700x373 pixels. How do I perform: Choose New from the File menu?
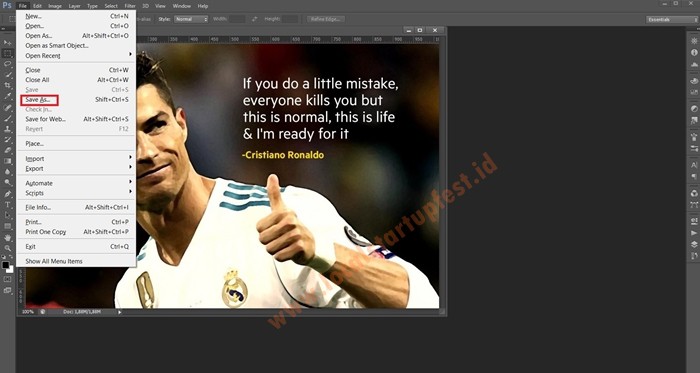coord(76,16)
